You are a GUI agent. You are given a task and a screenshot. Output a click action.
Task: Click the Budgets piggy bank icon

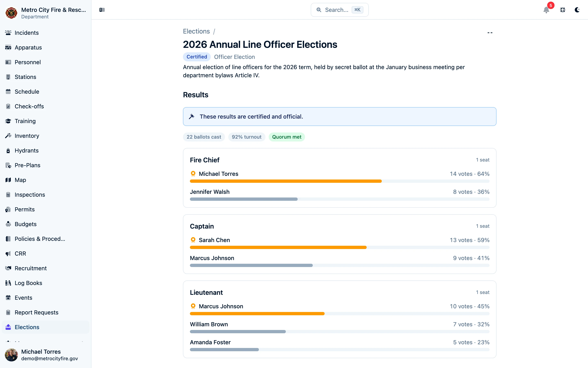(8, 224)
